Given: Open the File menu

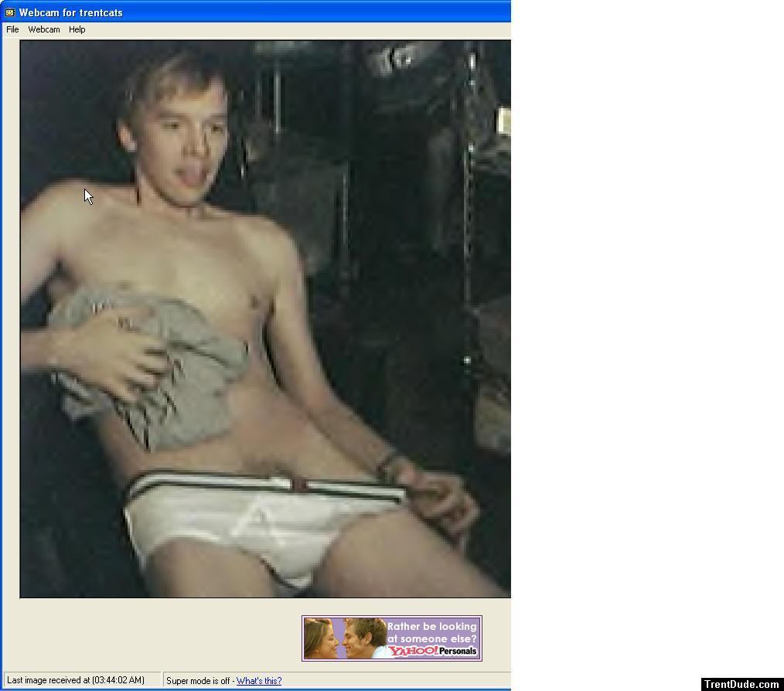Looking at the screenshot, I should 12,29.
